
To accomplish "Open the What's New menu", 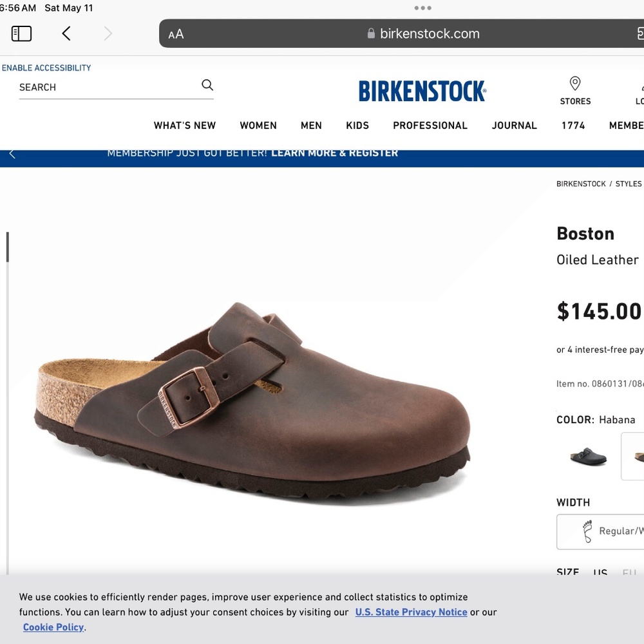I will click(x=185, y=126).
